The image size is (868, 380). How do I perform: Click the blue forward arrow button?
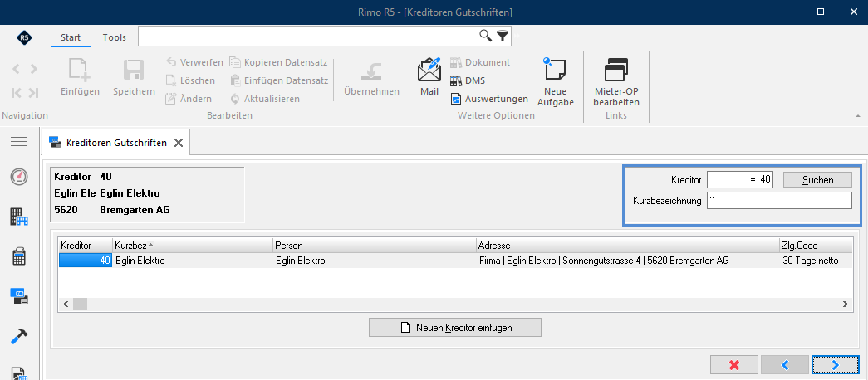tap(836, 364)
